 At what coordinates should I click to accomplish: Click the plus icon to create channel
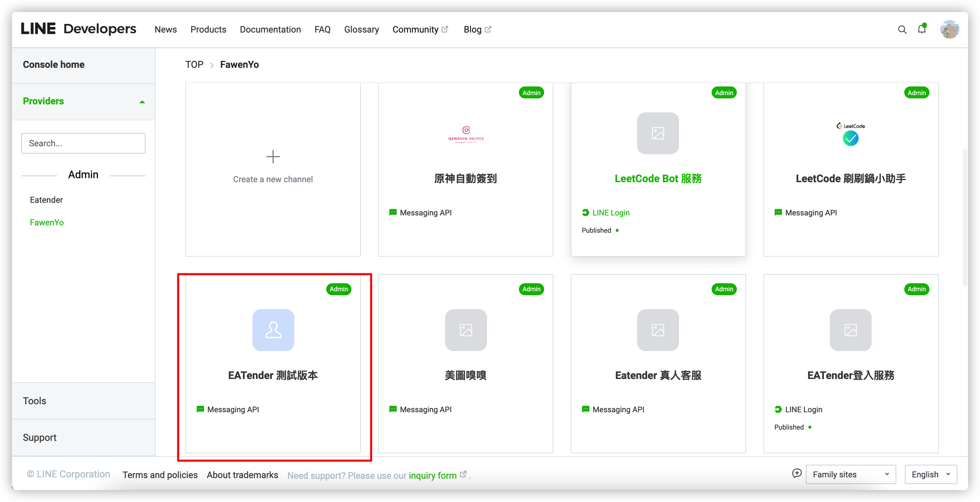273,157
